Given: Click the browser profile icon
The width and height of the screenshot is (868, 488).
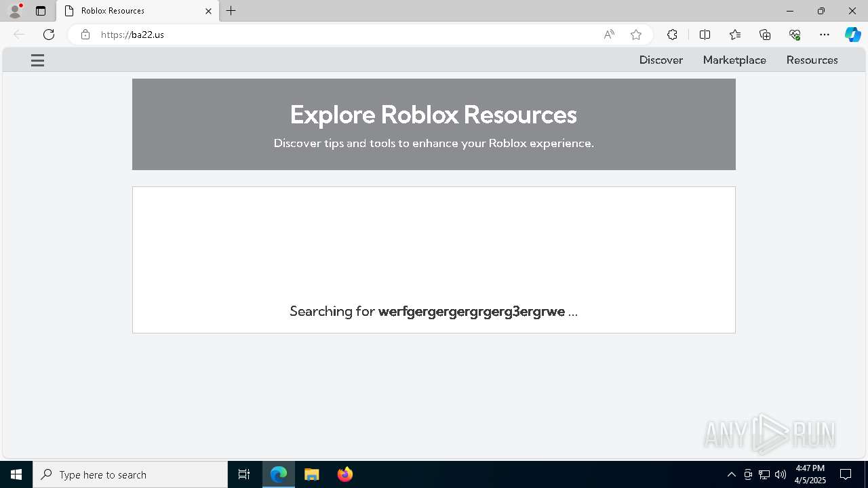Looking at the screenshot, I should point(15,11).
